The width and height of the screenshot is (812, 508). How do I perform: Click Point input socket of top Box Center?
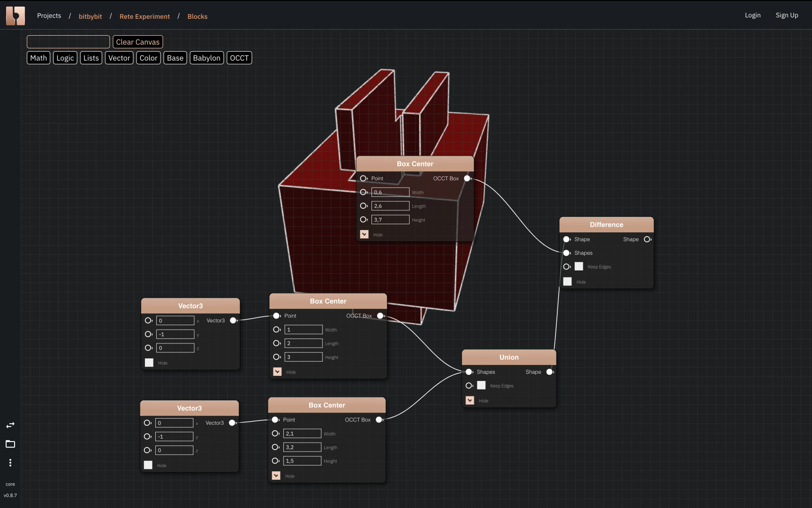[x=363, y=178]
